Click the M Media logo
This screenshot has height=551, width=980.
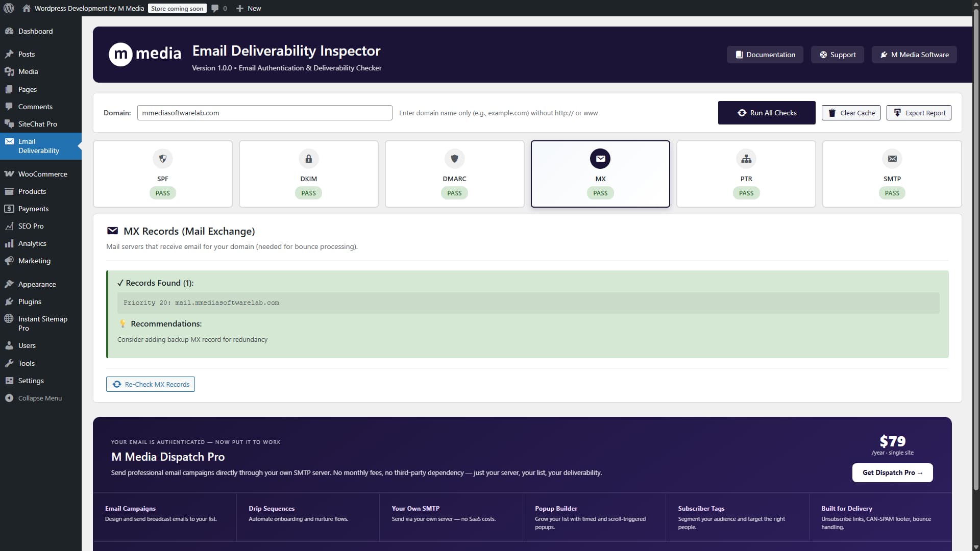145,54
